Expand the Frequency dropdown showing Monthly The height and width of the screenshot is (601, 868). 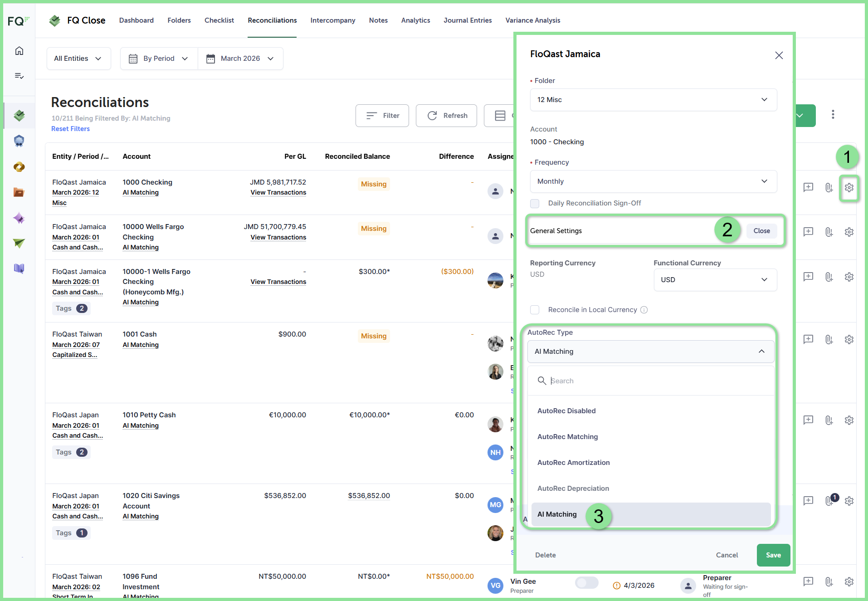653,181
